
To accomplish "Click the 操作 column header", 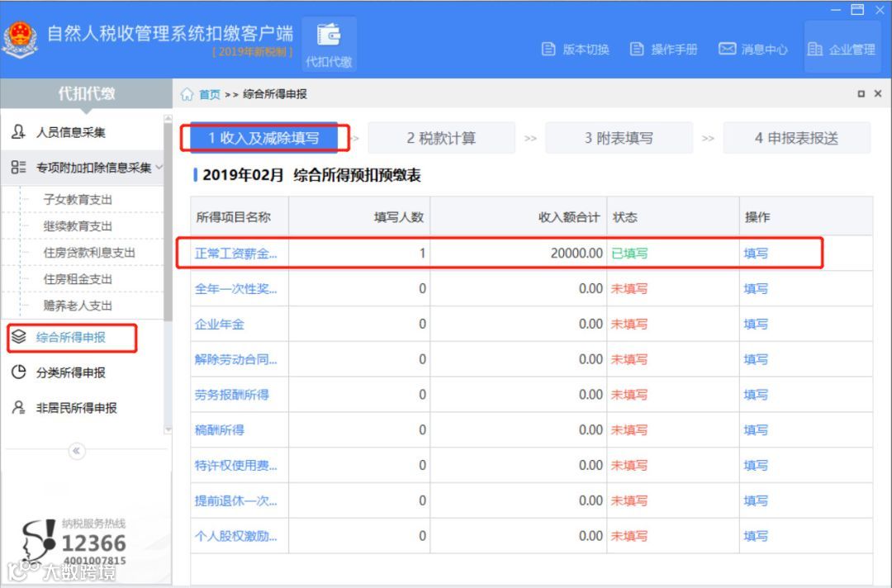I will [x=805, y=216].
